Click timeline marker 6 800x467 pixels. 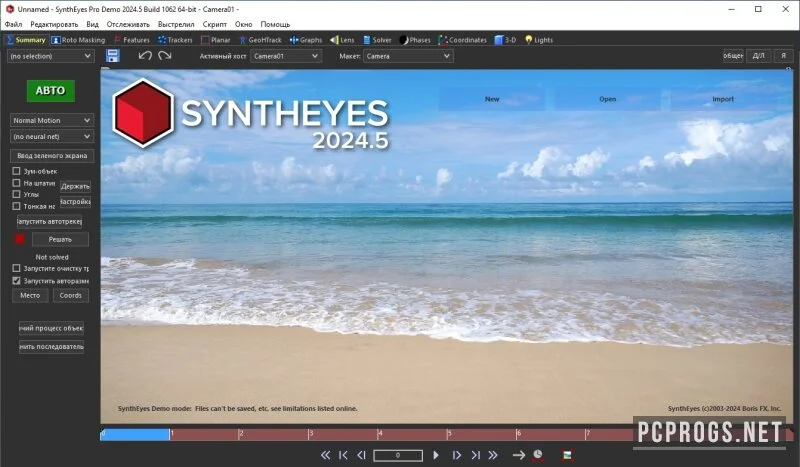click(x=518, y=434)
